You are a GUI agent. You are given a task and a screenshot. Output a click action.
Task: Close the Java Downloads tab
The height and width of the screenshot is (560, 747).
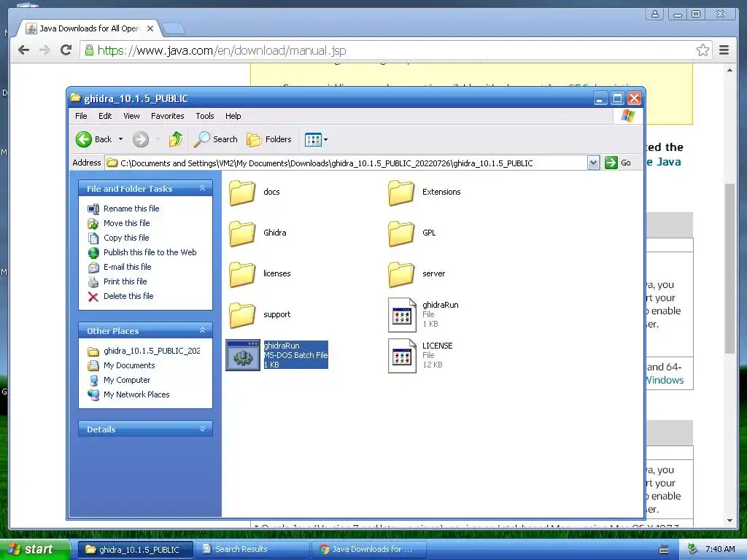(x=150, y=28)
